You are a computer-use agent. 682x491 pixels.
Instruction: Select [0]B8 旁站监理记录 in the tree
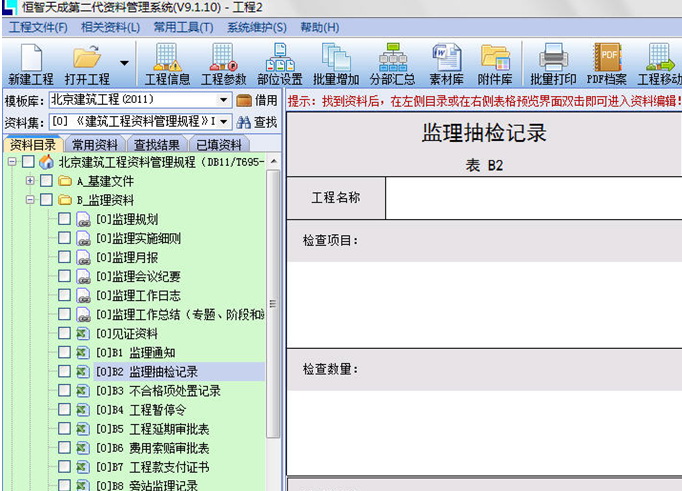pos(147,485)
